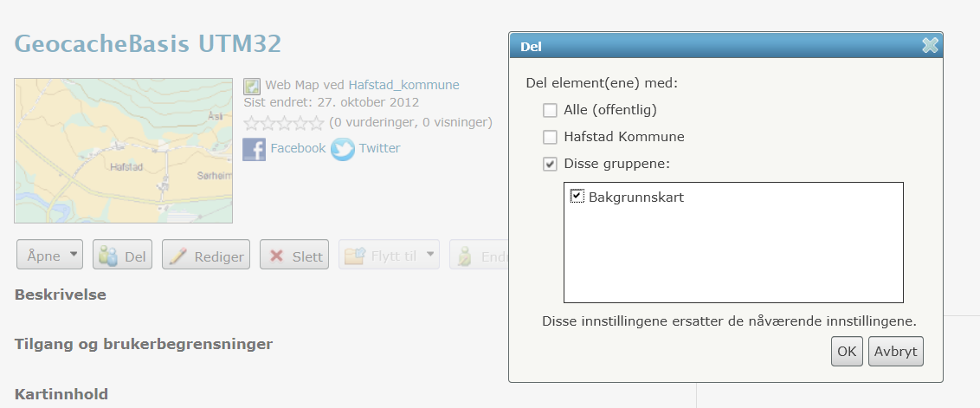Screen dimensions: 980x408
Task: Check the Alle (offentlig) checkbox
Action: [x=550, y=111]
